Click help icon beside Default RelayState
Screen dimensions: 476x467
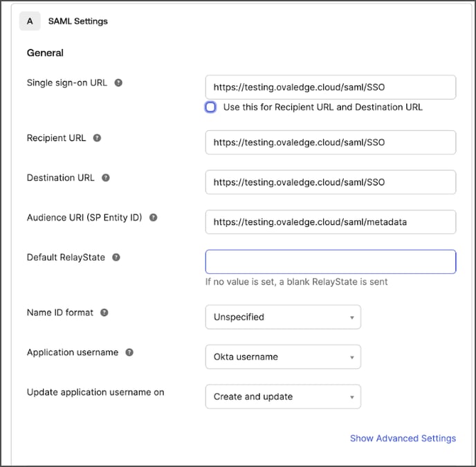(116, 257)
